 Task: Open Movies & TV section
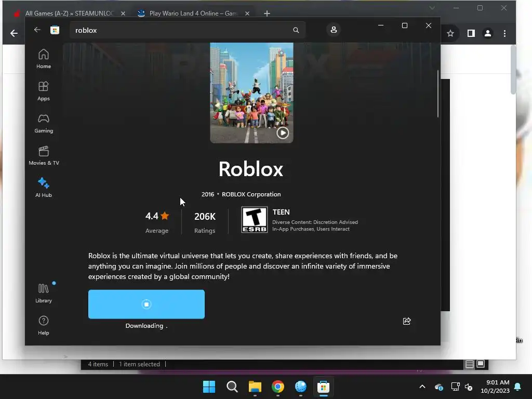[x=44, y=155]
